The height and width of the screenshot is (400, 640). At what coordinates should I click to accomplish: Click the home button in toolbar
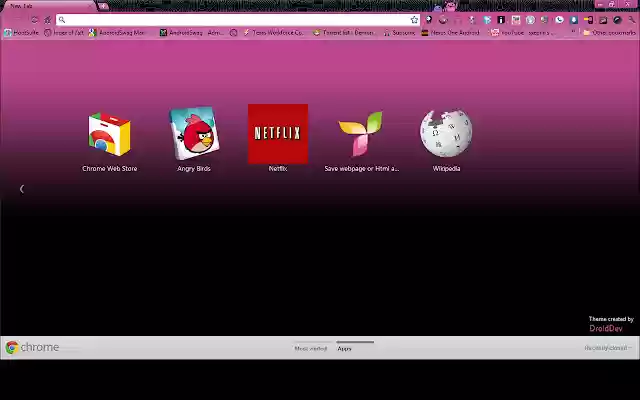[x=48, y=20]
